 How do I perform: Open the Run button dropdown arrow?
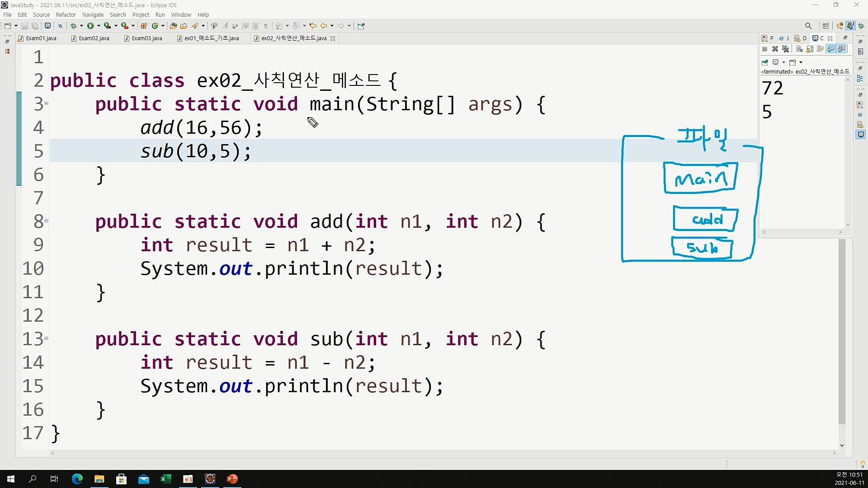coord(99,26)
